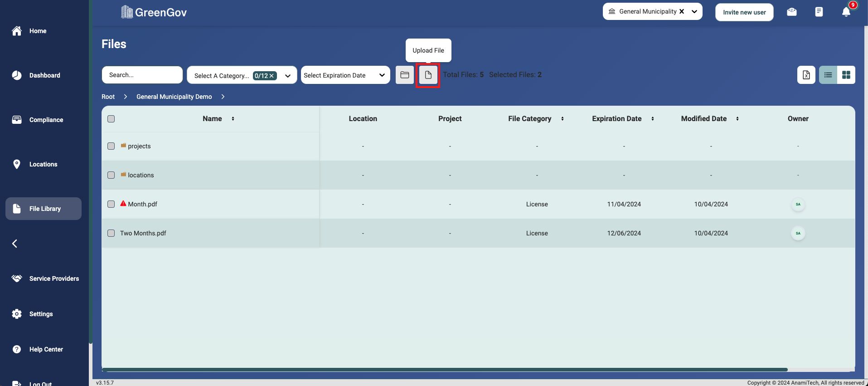This screenshot has height=386, width=868.
Task: Click the File Library document icon
Action: coord(17,209)
